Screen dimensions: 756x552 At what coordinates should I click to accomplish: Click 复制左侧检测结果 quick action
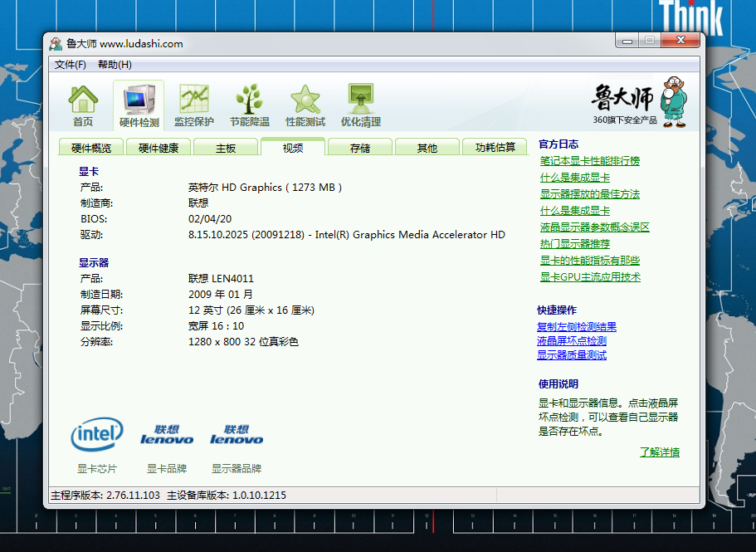coord(577,327)
